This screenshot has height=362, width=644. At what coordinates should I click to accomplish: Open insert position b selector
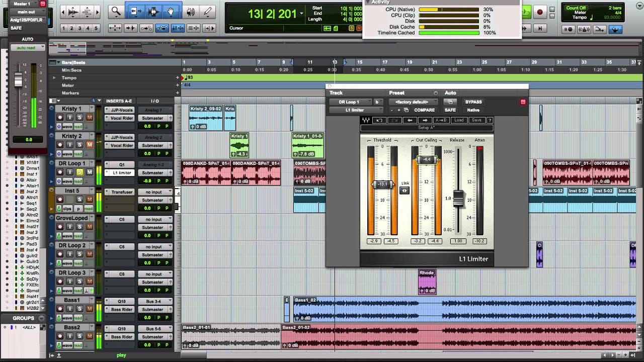tap(377, 102)
